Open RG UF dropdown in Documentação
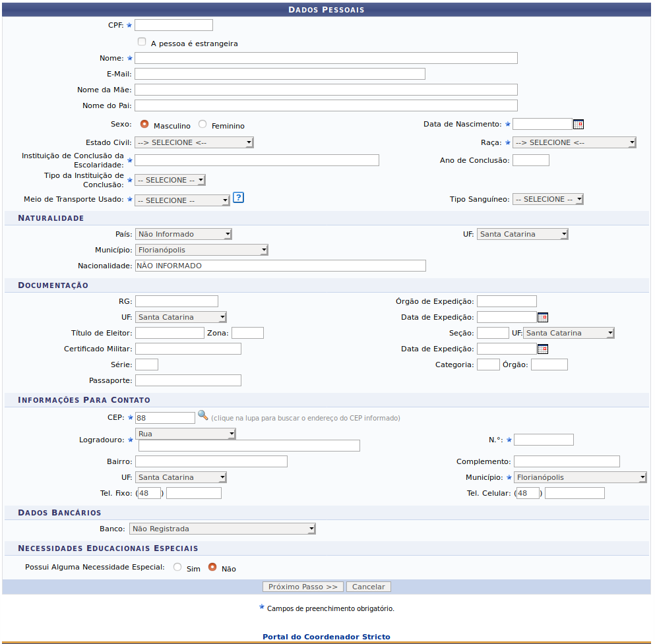The height and width of the screenshot is (644, 655). click(181, 317)
